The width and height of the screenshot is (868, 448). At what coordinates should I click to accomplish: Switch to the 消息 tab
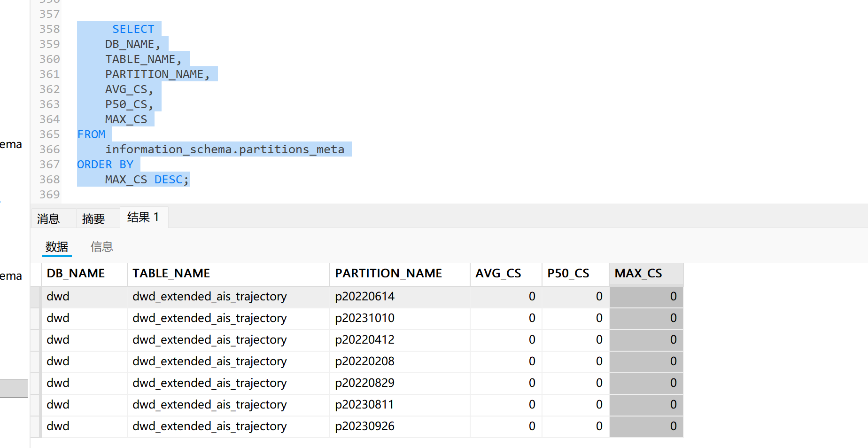click(x=48, y=219)
